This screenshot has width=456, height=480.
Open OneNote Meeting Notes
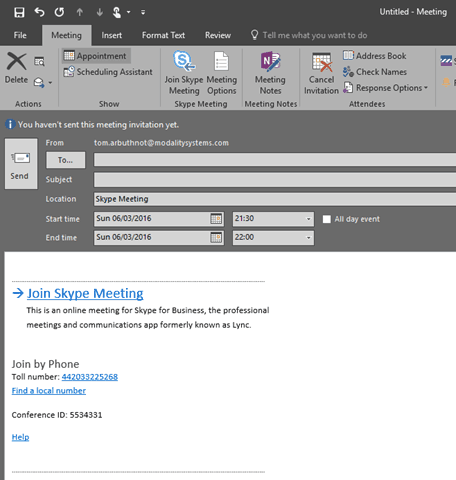coord(270,73)
